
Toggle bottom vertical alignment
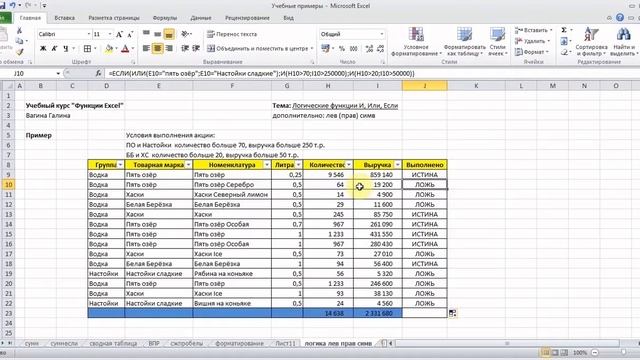(x=169, y=34)
